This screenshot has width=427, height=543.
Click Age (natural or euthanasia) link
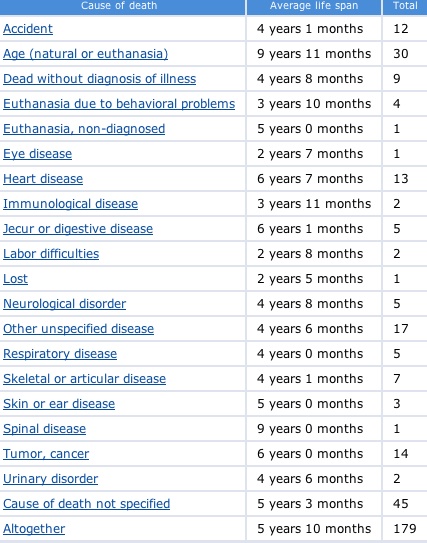click(x=86, y=54)
